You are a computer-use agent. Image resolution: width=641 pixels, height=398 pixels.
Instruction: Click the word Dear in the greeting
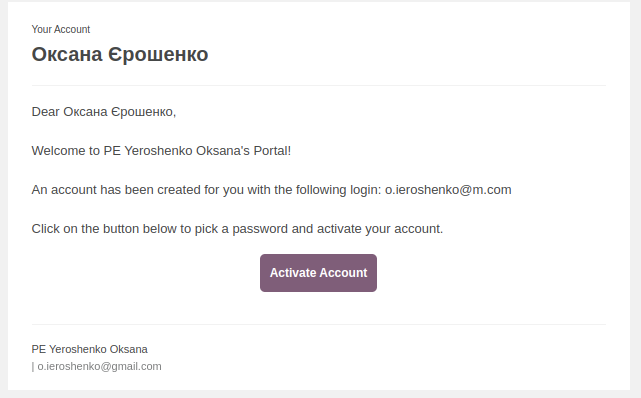45,112
